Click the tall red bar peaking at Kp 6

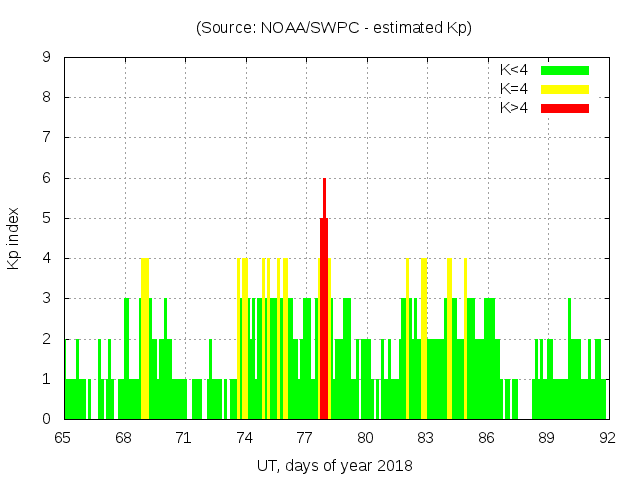(324, 300)
